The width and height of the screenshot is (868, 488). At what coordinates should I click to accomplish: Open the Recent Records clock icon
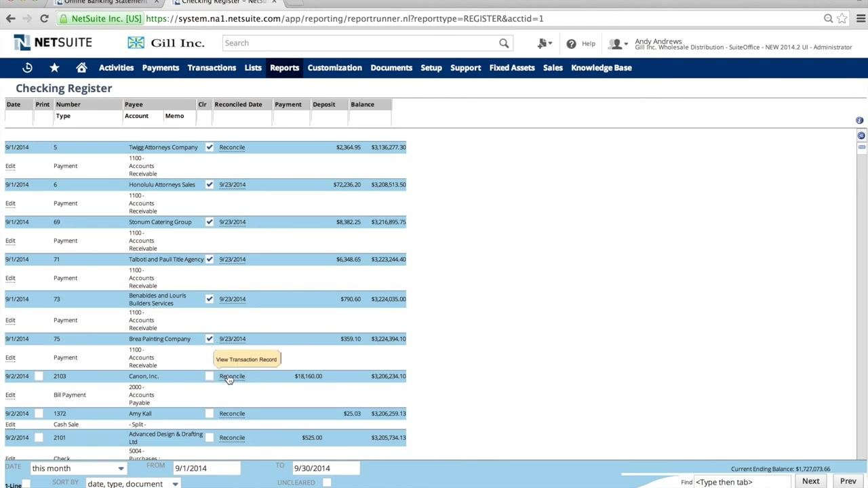pos(27,68)
